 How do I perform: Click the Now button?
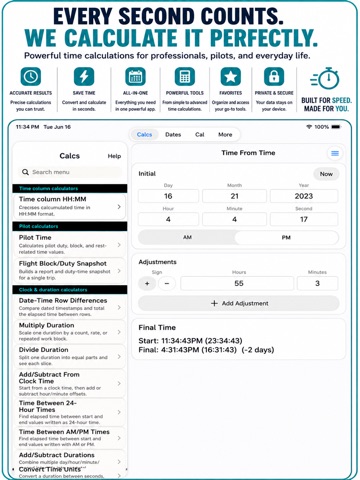point(326,174)
